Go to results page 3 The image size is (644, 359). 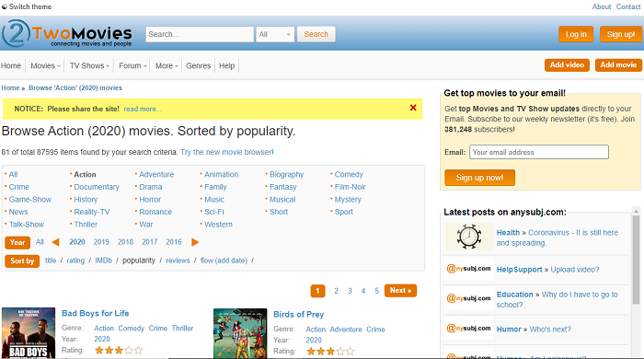(x=350, y=291)
